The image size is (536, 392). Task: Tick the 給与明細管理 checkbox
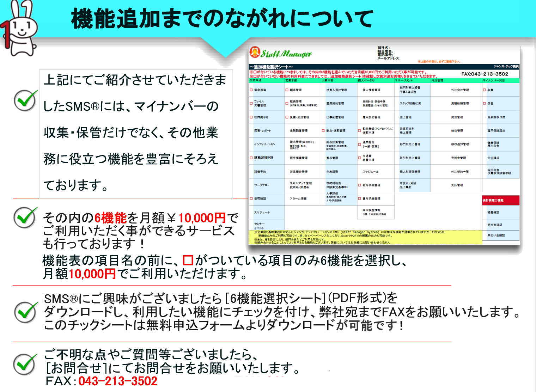tap(360, 185)
